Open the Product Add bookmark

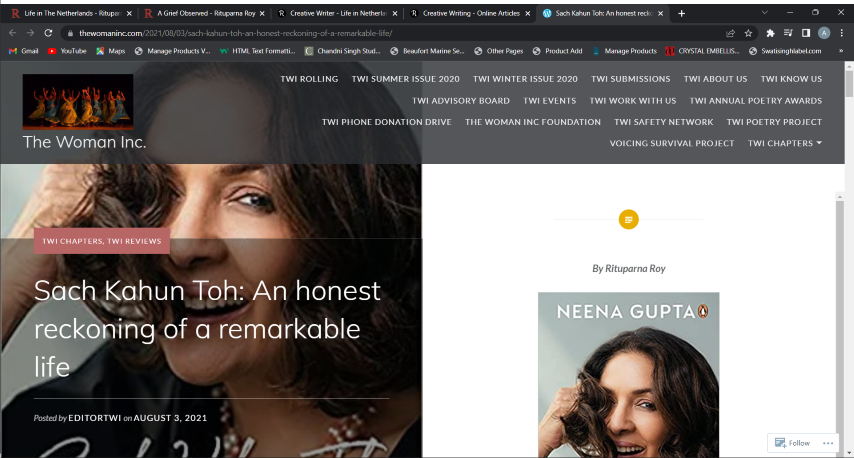(558, 51)
